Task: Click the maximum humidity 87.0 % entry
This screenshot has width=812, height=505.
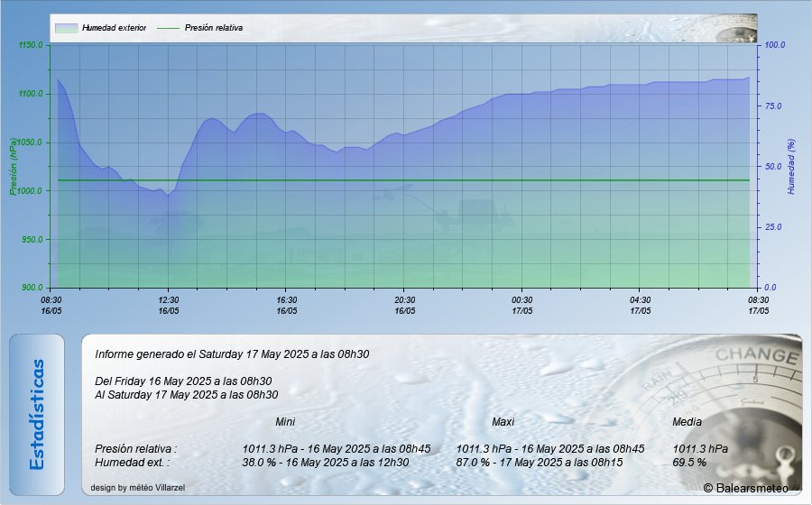Action: click(x=540, y=462)
